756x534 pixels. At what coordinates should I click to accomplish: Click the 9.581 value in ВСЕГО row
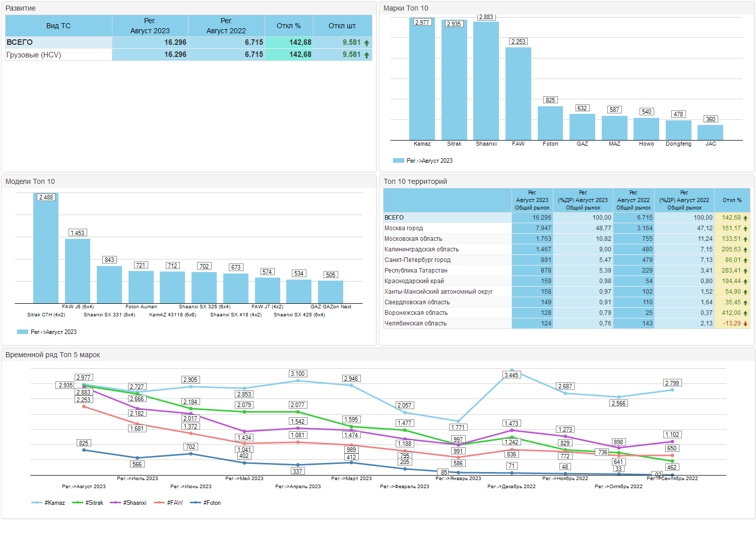tap(352, 42)
